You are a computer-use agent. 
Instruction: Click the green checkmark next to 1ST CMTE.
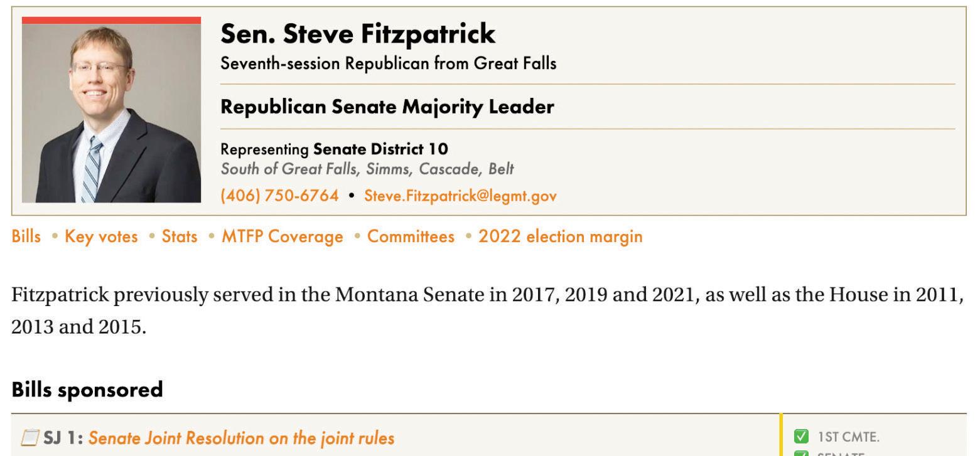[x=801, y=436]
